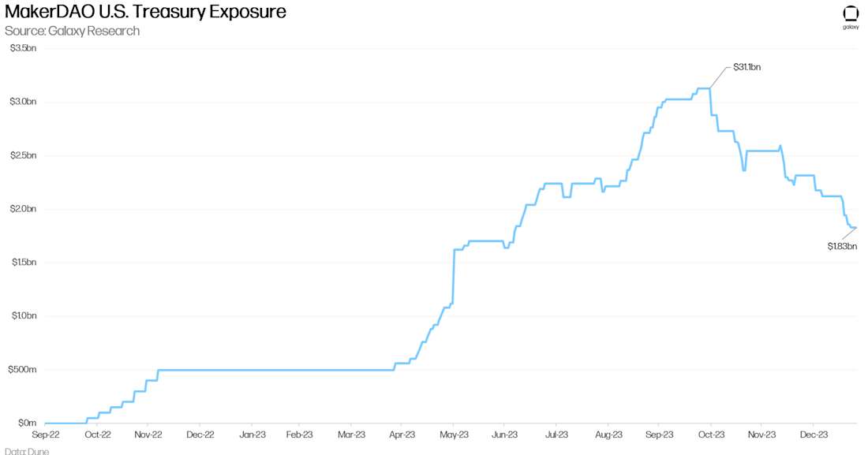Click the '$2.5bn' y-axis label
Screen dimensions: 868x455
pyautogui.click(x=23, y=155)
